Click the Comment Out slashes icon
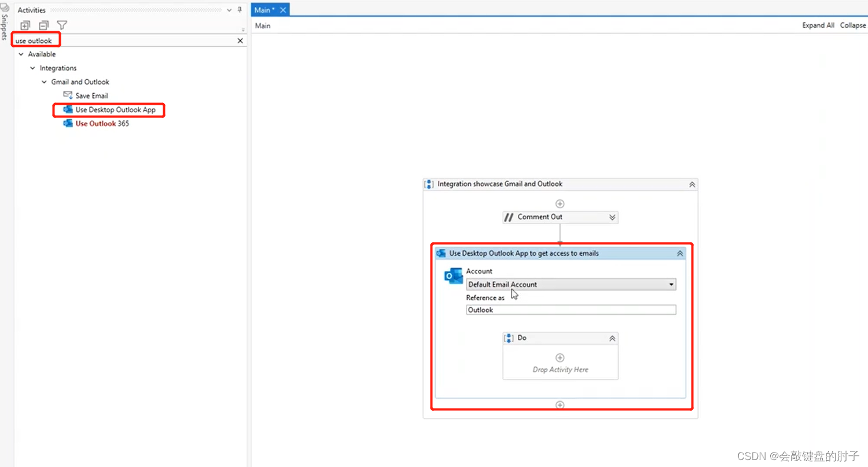 click(x=509, y=217)
